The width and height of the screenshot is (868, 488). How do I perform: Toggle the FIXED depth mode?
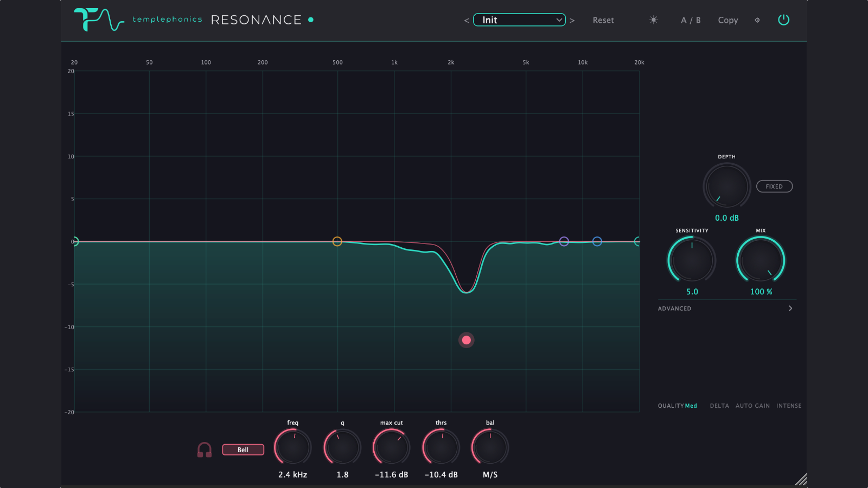coord(774,187)
